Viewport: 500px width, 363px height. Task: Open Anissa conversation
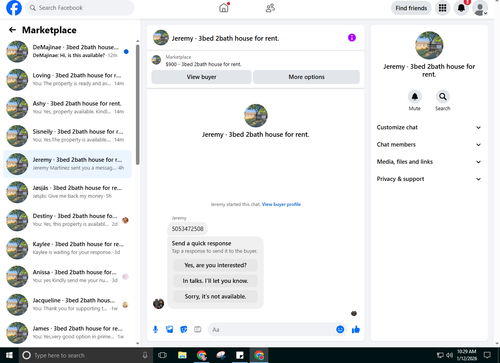tap(67, 276)
